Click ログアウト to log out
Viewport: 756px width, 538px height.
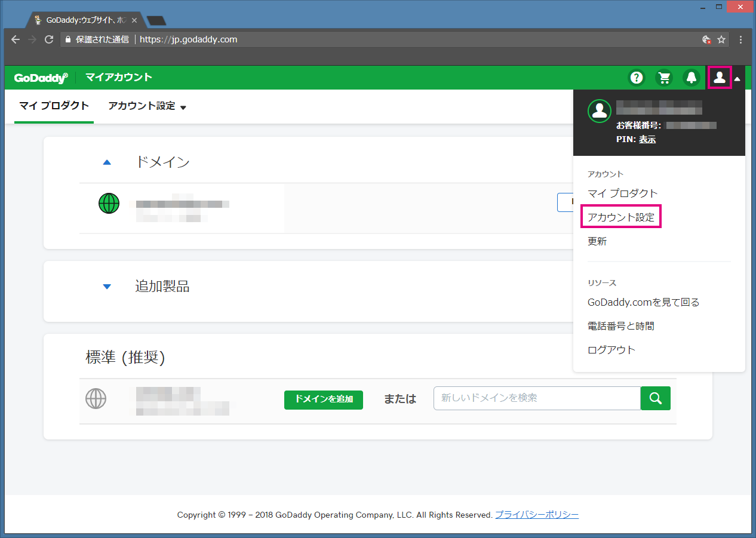(611, 350)
